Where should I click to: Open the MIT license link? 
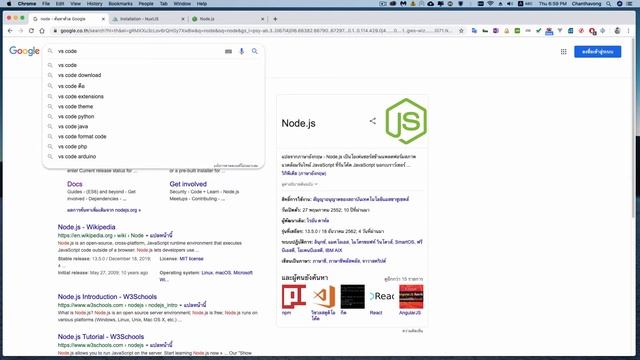pos(191,259)
